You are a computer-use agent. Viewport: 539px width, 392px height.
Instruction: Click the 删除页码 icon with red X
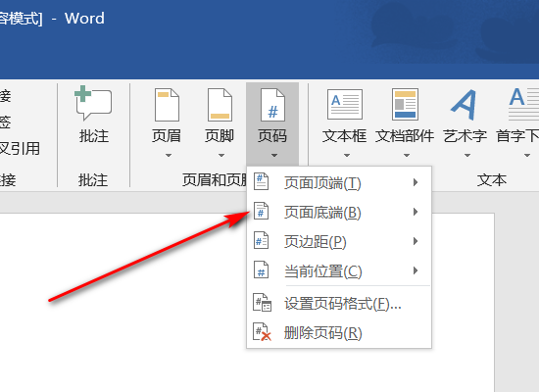coord(262,332)
